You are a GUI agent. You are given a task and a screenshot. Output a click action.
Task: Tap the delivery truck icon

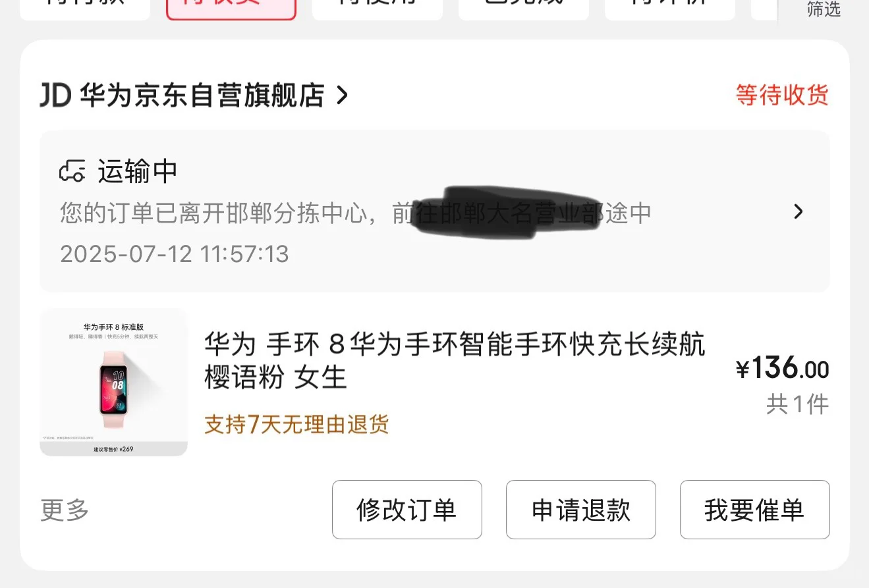pos(72,172)
